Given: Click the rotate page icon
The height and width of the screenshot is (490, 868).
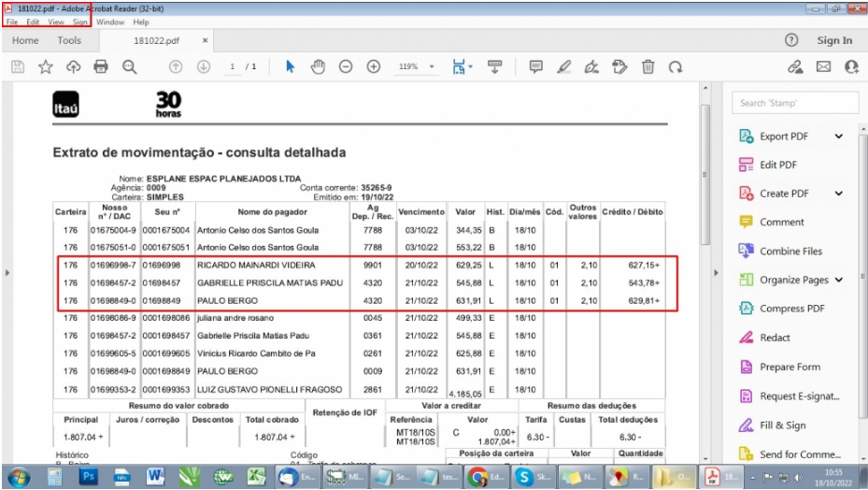Looking at the screenshot, I should pos(675,66).
